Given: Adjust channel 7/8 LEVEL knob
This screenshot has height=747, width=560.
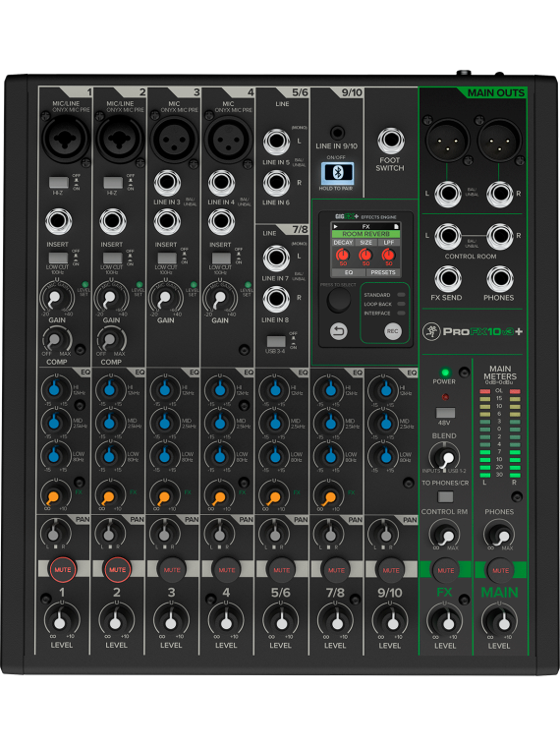Looking at the screenshot, I should [x=336, y=621].
